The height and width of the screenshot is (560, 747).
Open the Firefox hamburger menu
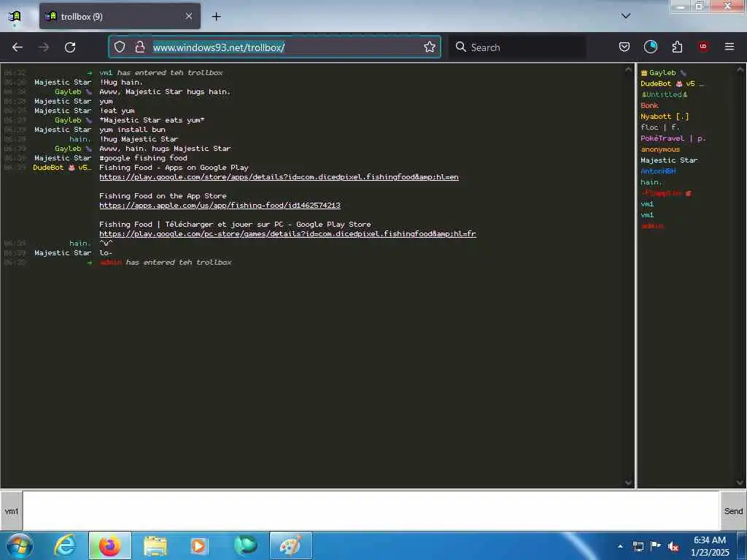coord(729,47)
